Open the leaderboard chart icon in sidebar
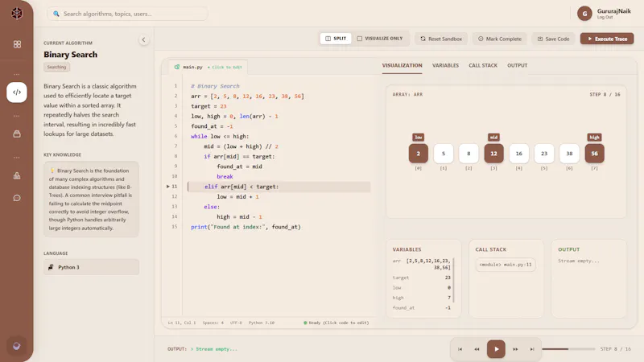 (x=17, y=175)
